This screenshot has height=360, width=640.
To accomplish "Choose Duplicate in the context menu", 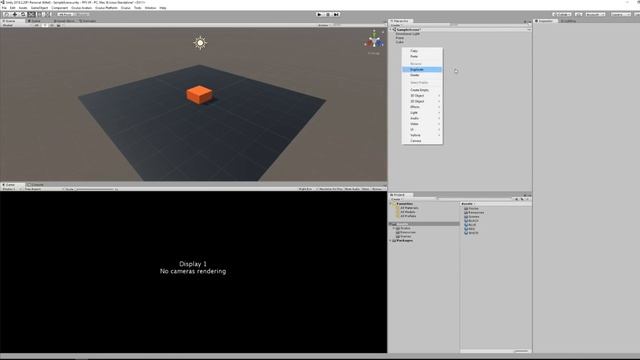I will tap(422, 69).
